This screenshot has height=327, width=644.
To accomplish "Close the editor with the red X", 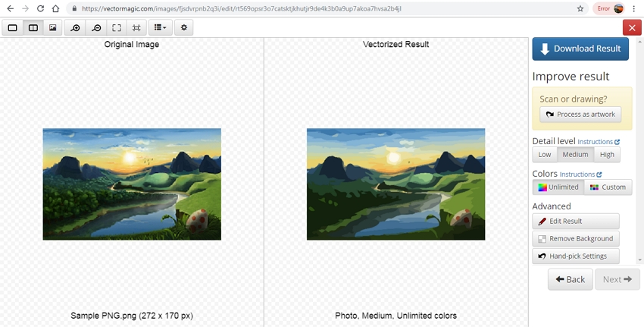I will tap(632, 27).
